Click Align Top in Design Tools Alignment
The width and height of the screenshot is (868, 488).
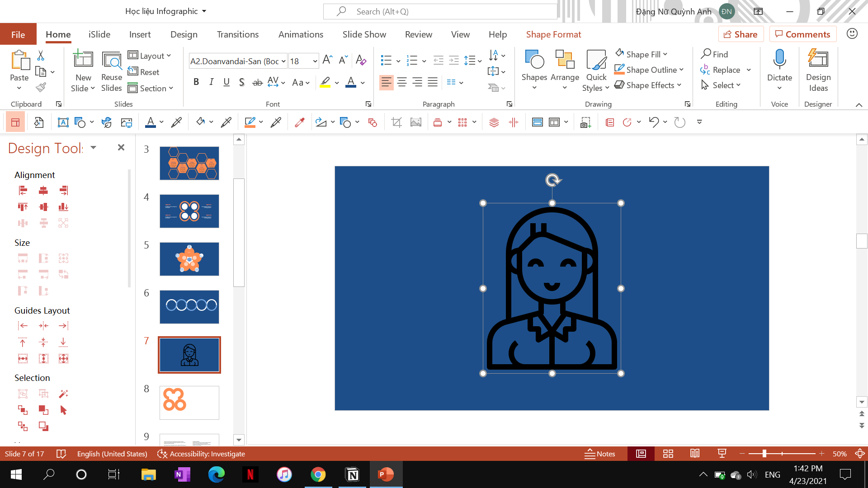click(x=23, y=207)
